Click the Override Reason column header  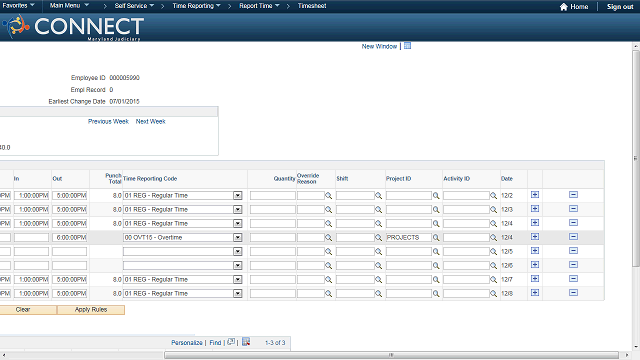point(308,178)
